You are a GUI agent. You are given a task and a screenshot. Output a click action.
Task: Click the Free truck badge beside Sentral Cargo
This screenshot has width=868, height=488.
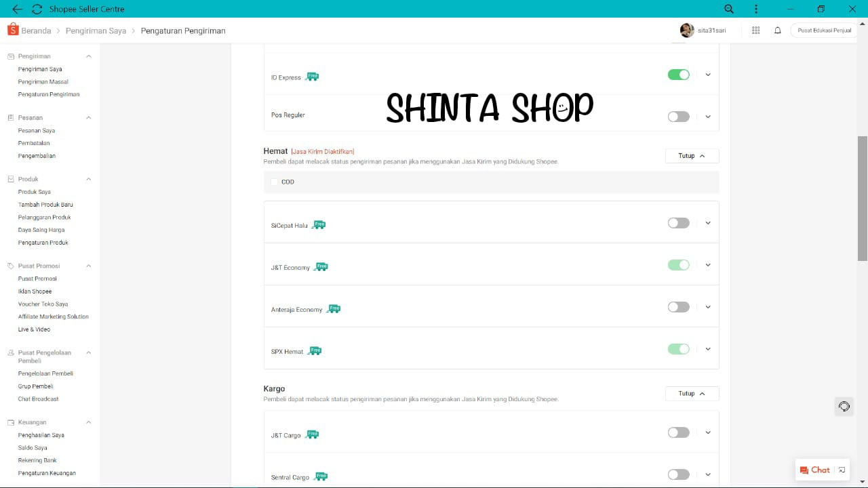coord(320,476)
